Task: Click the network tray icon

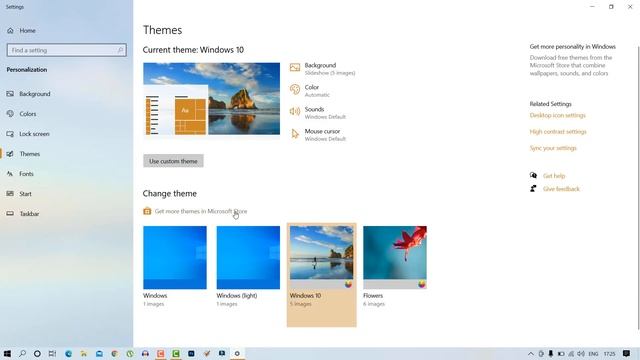Action: (571, 353)
